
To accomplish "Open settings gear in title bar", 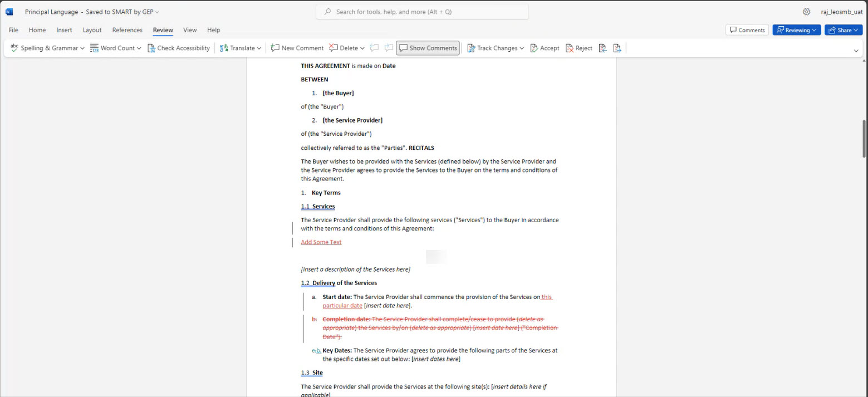I will tap(806, 12).
